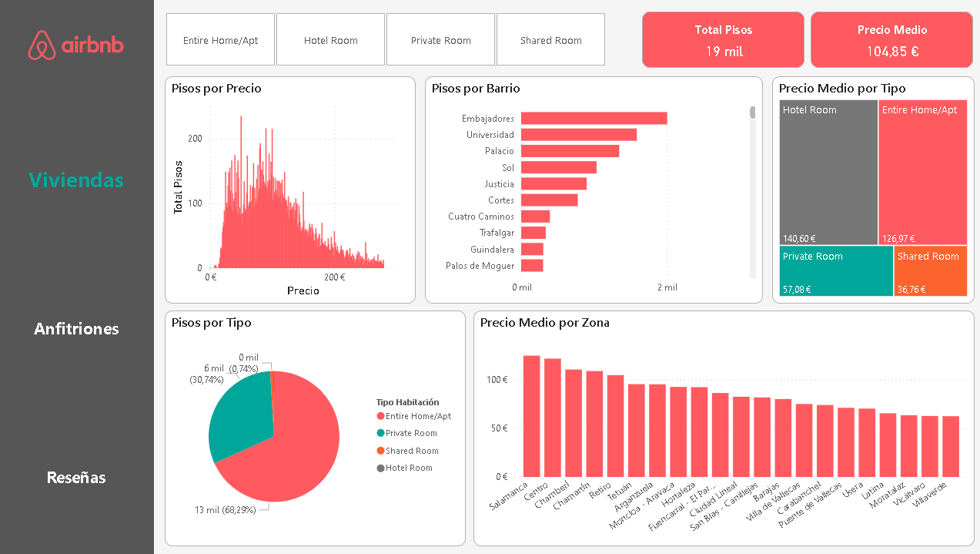Filter by Entire Home/Apt slicer
Screen dimensions: 980x554
[x=220, y=40]
